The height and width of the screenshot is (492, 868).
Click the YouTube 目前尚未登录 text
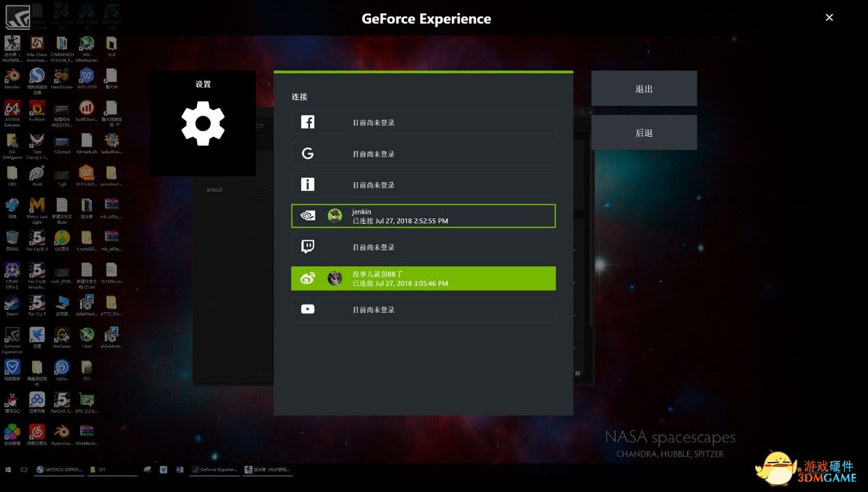(x=374, y=309)
